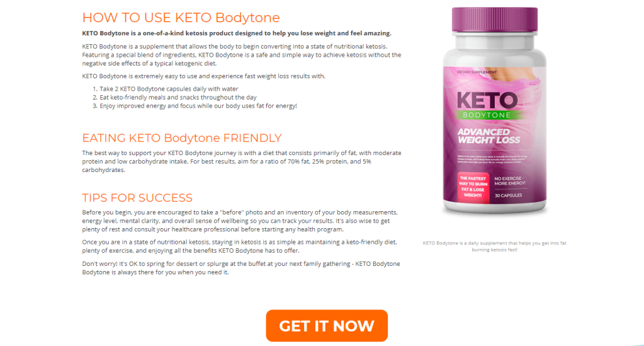Image resolution: width=644 pixels, height=346 pixels.
Task: Click the KETO Bodytone bottle image
Action: click(495, 111)
